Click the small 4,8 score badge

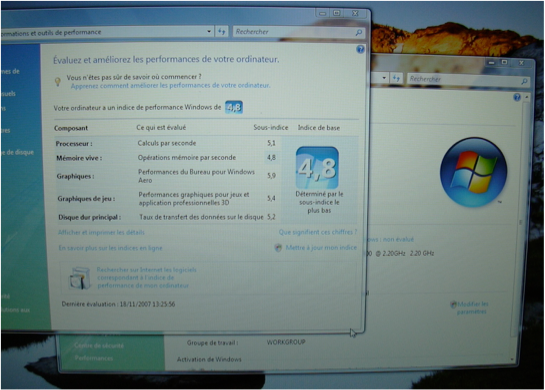[234, 107]
